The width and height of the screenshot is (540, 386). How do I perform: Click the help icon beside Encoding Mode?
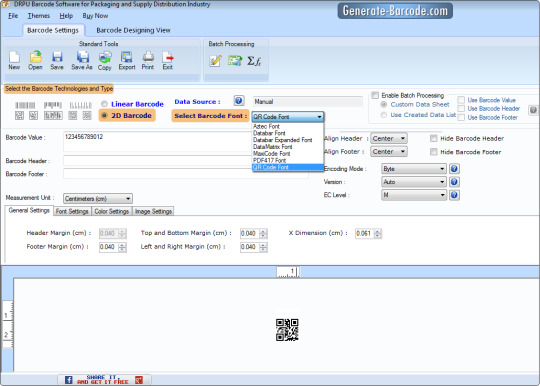454,169
